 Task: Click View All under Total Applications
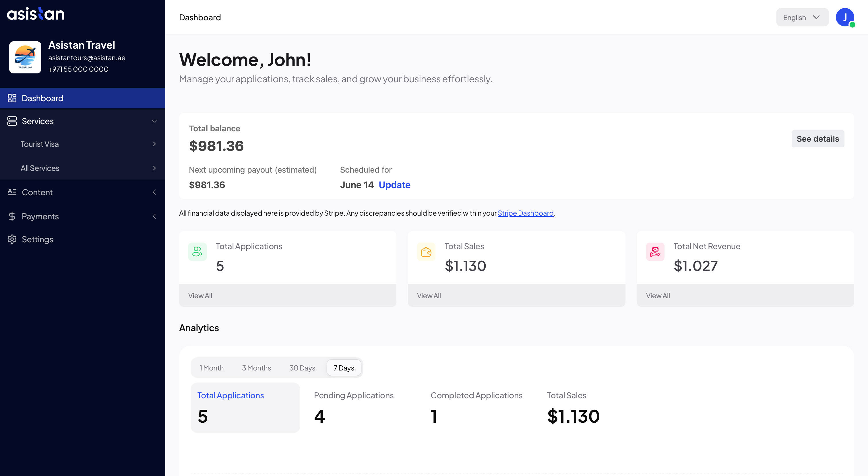(200, 296)
